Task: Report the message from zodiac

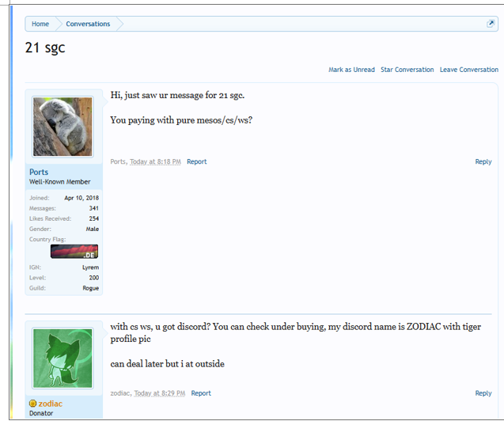Action: (x=201, y=393)
